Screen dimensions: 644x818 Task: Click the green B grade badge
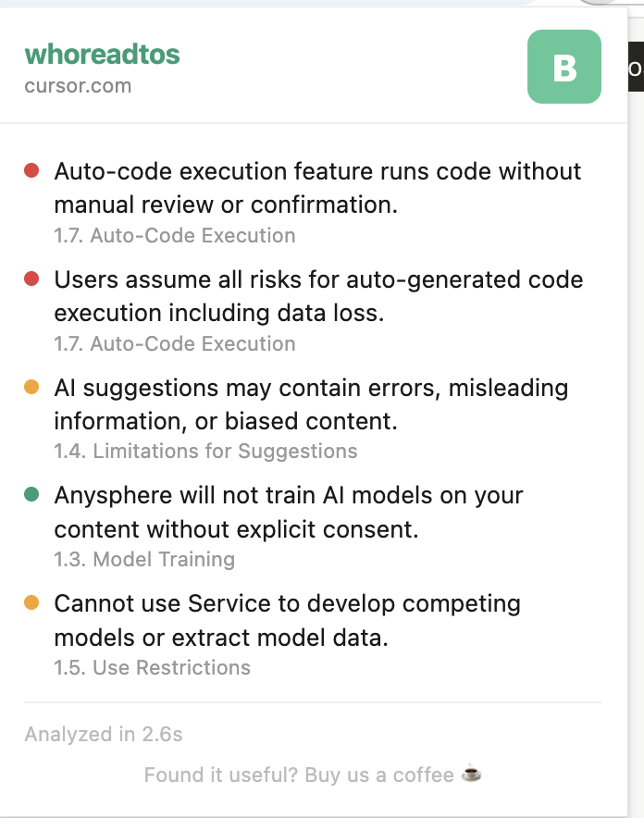pos(564,67)
